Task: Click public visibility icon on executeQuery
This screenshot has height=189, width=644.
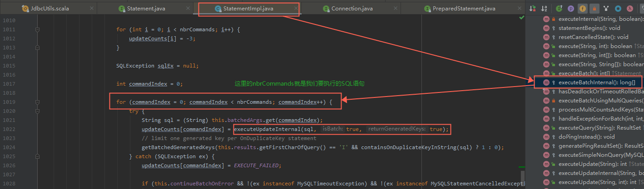Action: pyautogui.click(x=554, y=128)
